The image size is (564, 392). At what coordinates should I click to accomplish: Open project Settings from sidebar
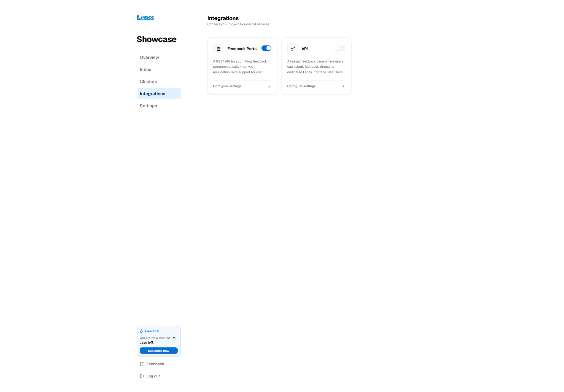coord(159,106)
